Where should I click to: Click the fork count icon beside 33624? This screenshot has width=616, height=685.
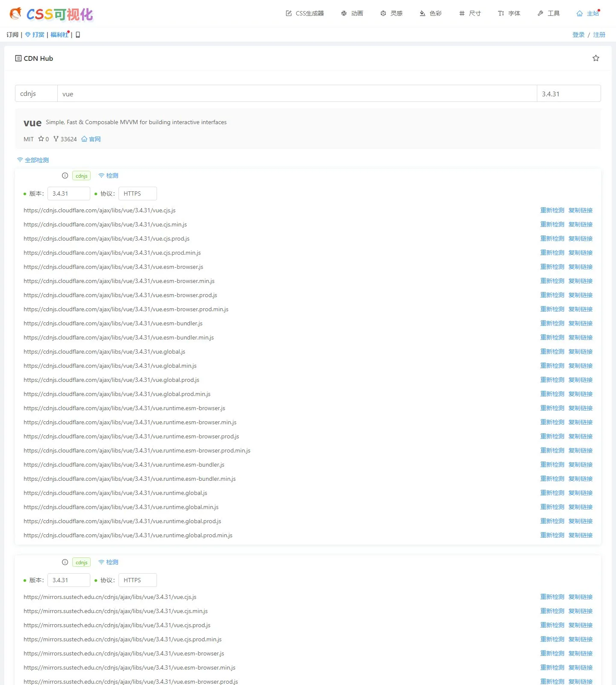pyautogui.click(x=56, y=139)
